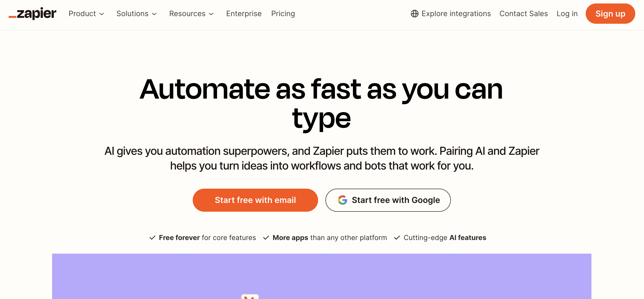Click the more apps checkmark icon
The image size is (644, 299).
266,237
